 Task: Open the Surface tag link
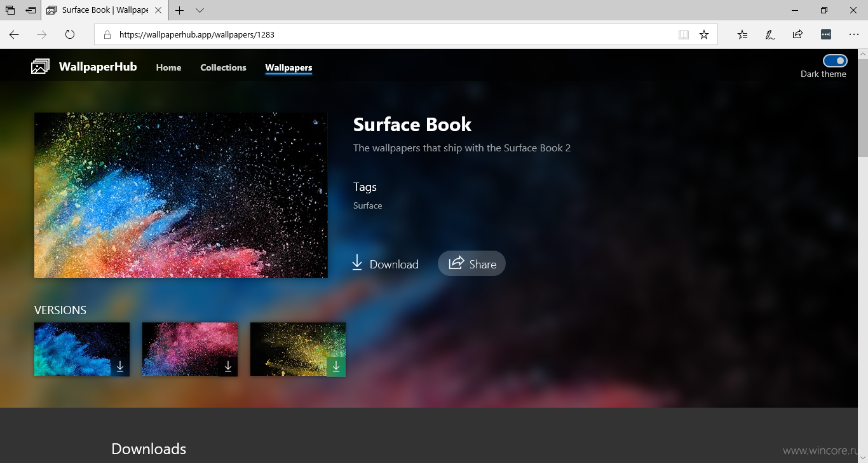coord(367,205)
